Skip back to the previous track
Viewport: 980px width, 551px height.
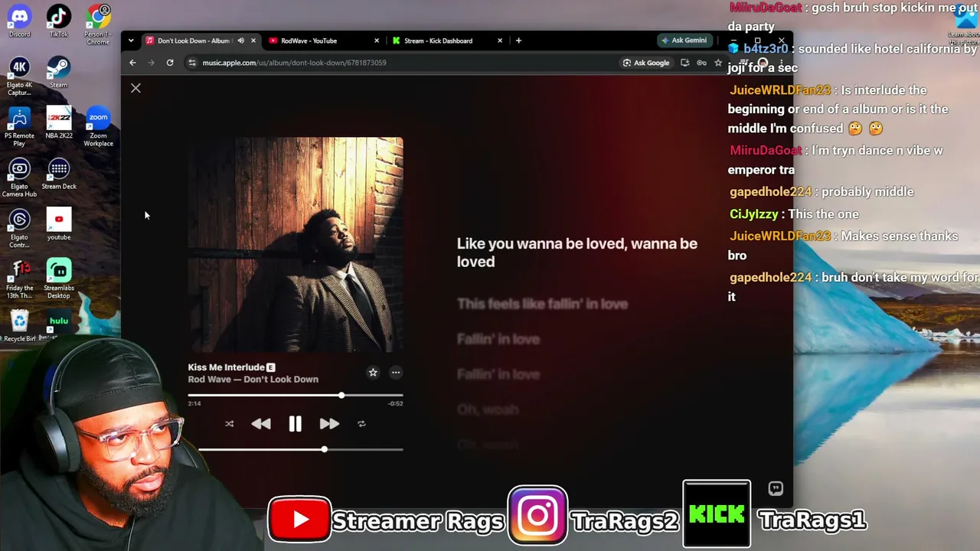(261, 424)
